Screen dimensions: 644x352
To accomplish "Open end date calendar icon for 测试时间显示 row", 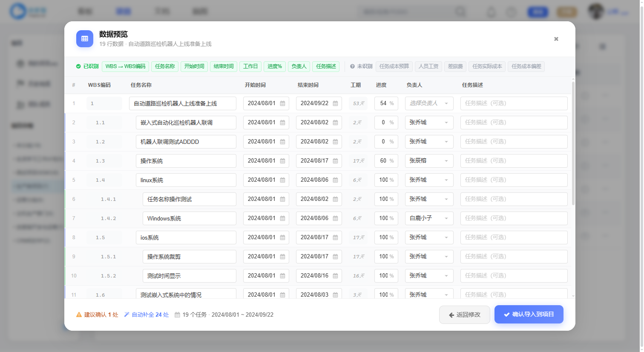I will pyautogui.click(x=335, y=276).
